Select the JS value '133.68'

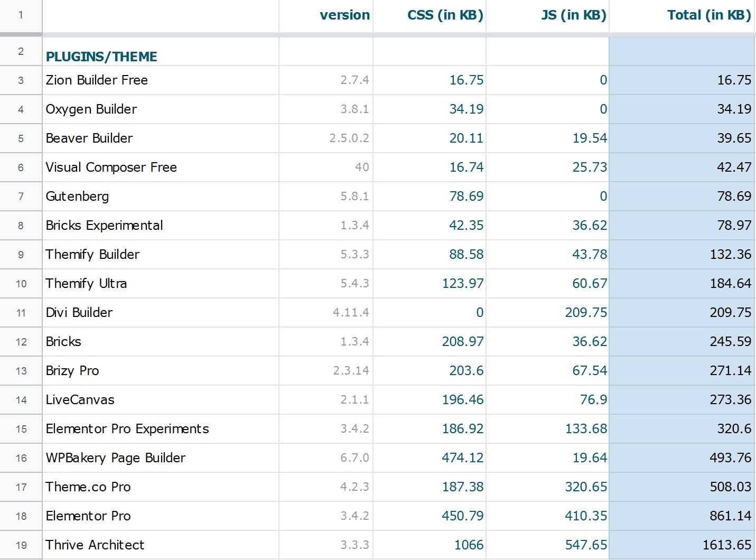point(547,429)
